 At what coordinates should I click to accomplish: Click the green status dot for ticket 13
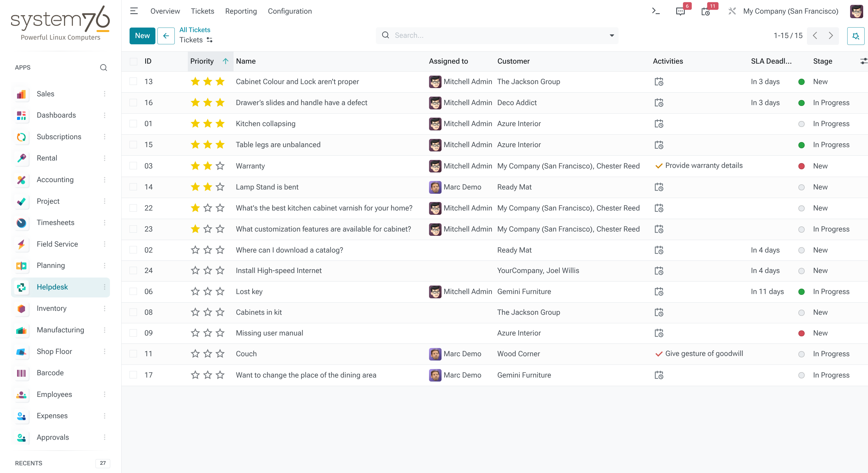(802, 82)
